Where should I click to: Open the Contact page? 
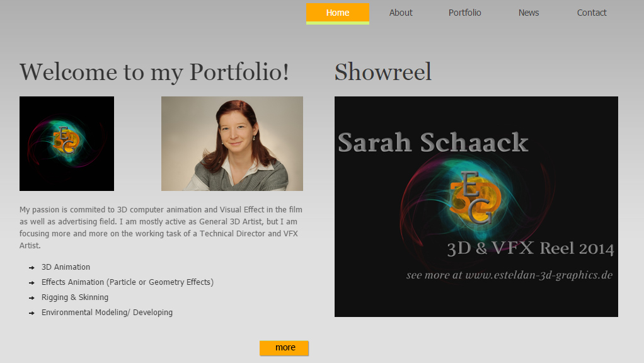coord(591,13)
